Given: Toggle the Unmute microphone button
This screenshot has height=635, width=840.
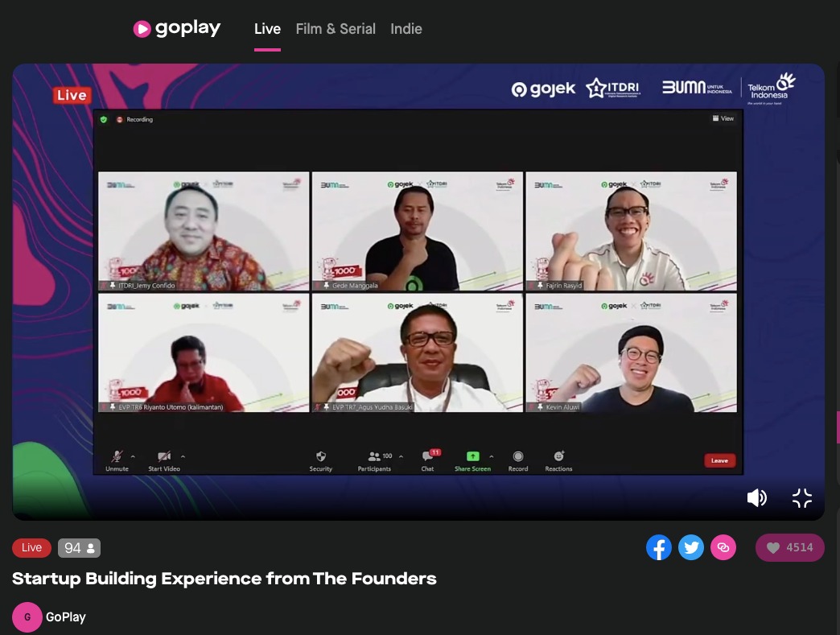Looking at the screenshot, I should point(117,460).
